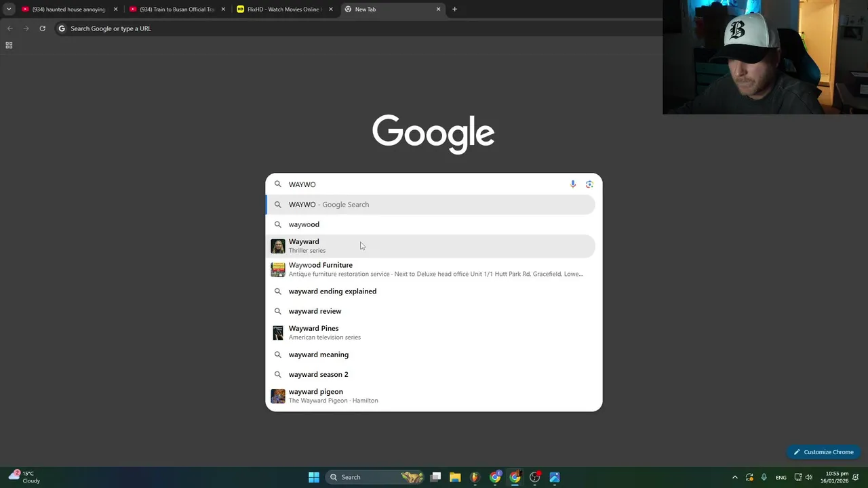Open the weather widget showing 15°C Cloudy
Screen dimensions: 868x488
coord(24,477)
